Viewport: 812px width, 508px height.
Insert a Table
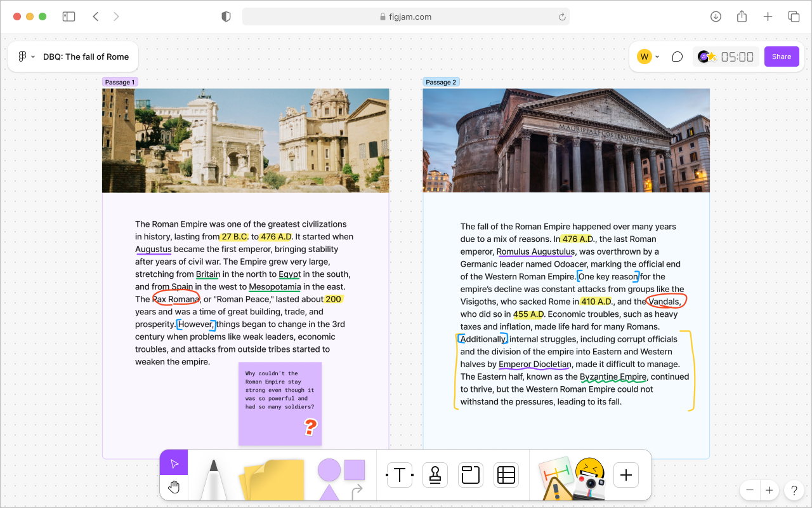[506, 475]
